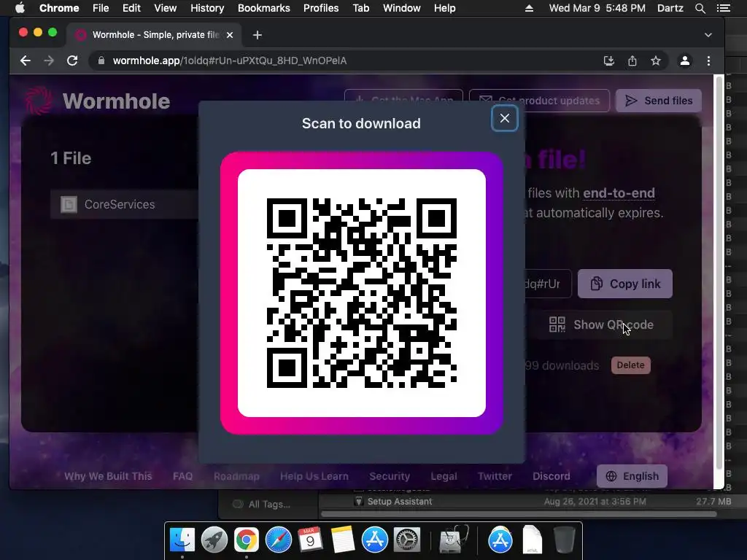Viewport: 747px width, 560px height.
Task: Open a new tab with plus button
Action: coord(258,35)
